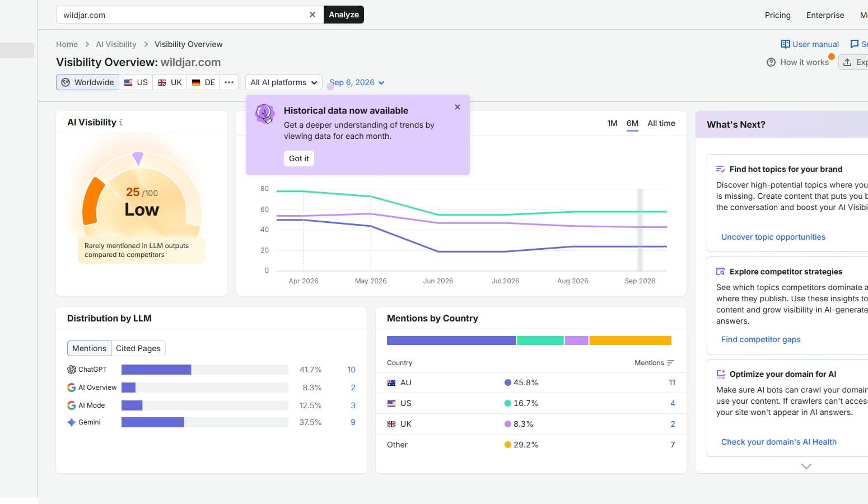Click the How it works help icon
The width and height of the screenshot is (868, 504).
click(771, 62)
